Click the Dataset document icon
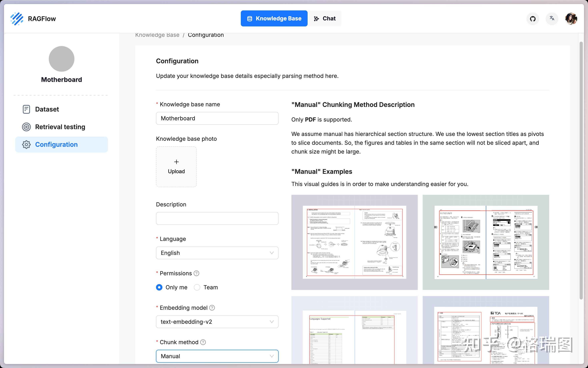 [26, 109]
